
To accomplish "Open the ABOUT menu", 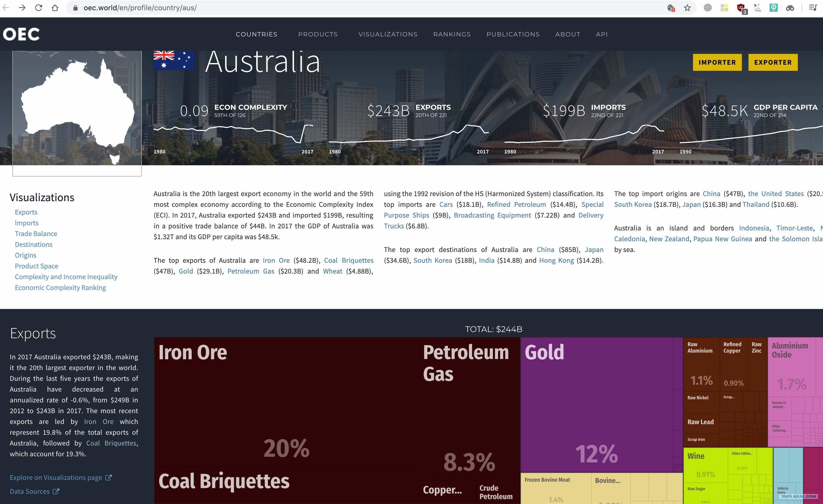I will pyautogui.click(x=567, y=34).
